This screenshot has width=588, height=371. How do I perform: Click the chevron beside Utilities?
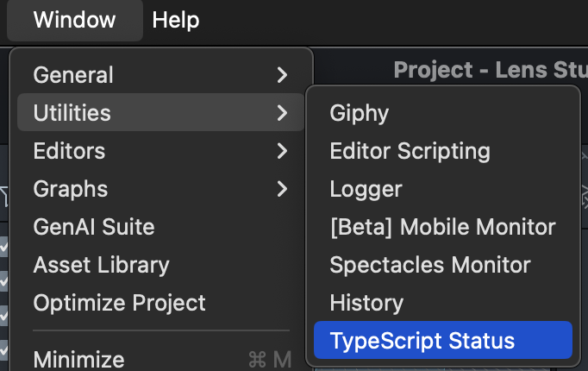(282, 113)
